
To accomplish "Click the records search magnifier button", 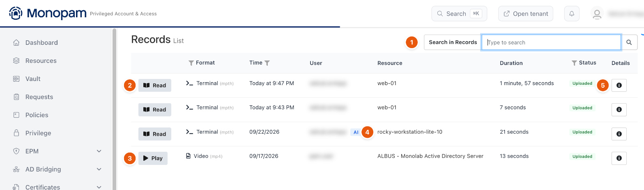I will (x=629, y=42).
